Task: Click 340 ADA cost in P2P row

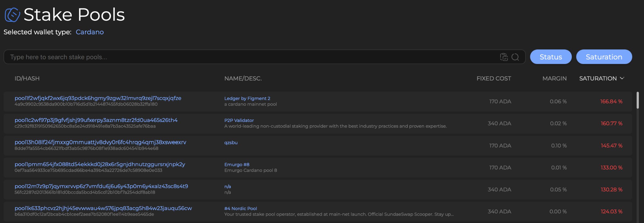Action: (x=499, y=124)
